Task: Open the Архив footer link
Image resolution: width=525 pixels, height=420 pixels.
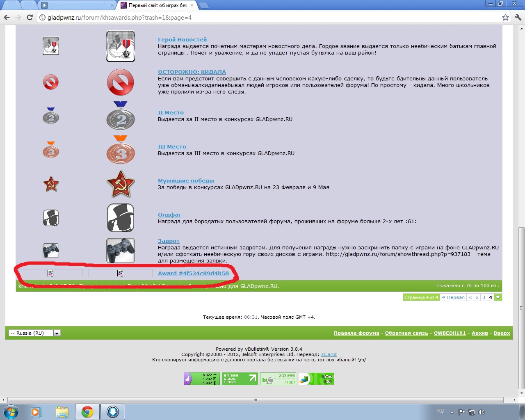Action: pos(480,333)
